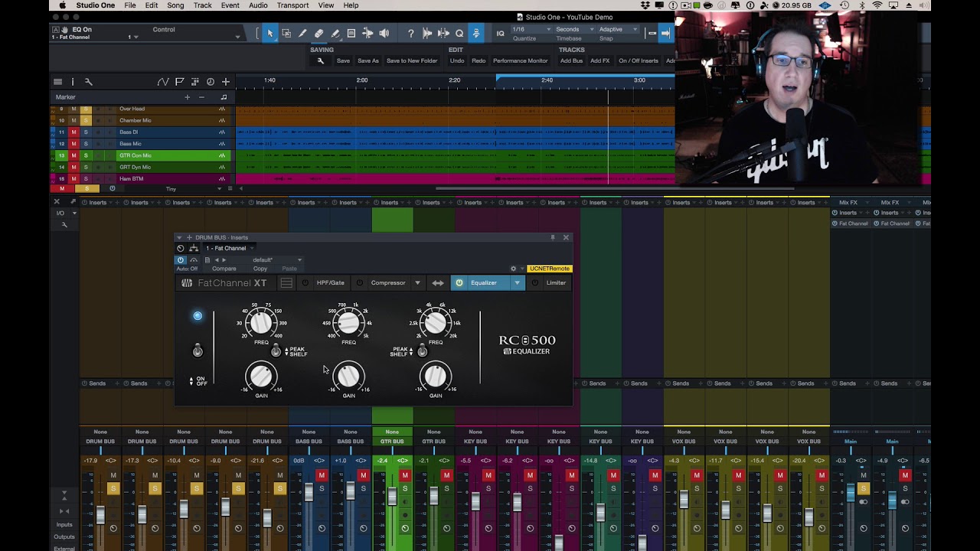Open Fat Channel settings gear icon
The width and height of the screenshot is (980, 551).
coord(513,269)
